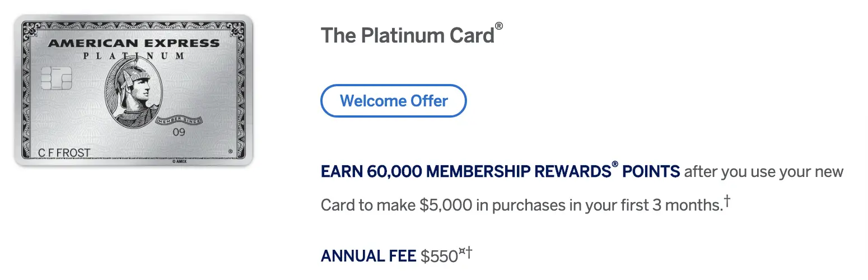Screen dimensions: 868x280
Task: Click the PLATINUM wording on the card
Action: [x=133, y=56]
